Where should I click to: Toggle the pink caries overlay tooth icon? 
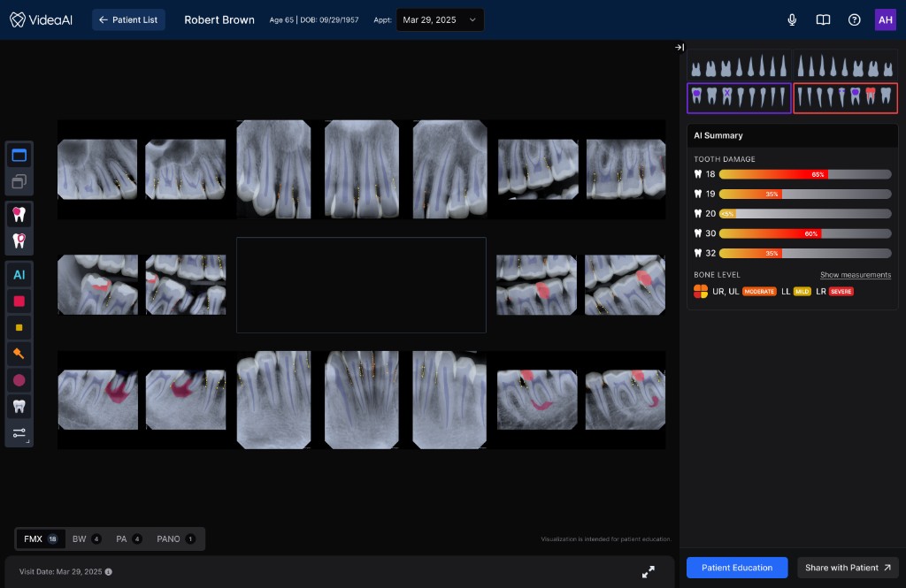tap(19, 214)
